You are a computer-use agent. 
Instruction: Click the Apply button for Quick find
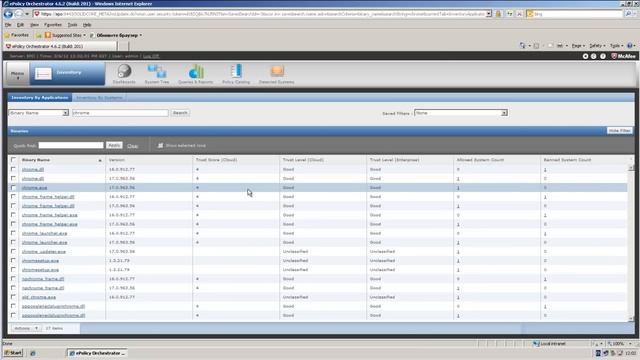114,145
